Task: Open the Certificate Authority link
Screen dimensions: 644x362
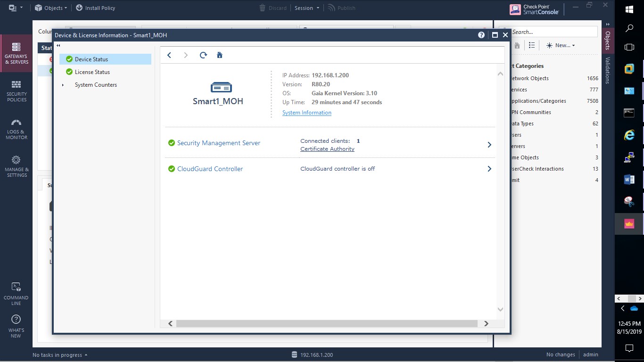Action: [x=327, y=149]
